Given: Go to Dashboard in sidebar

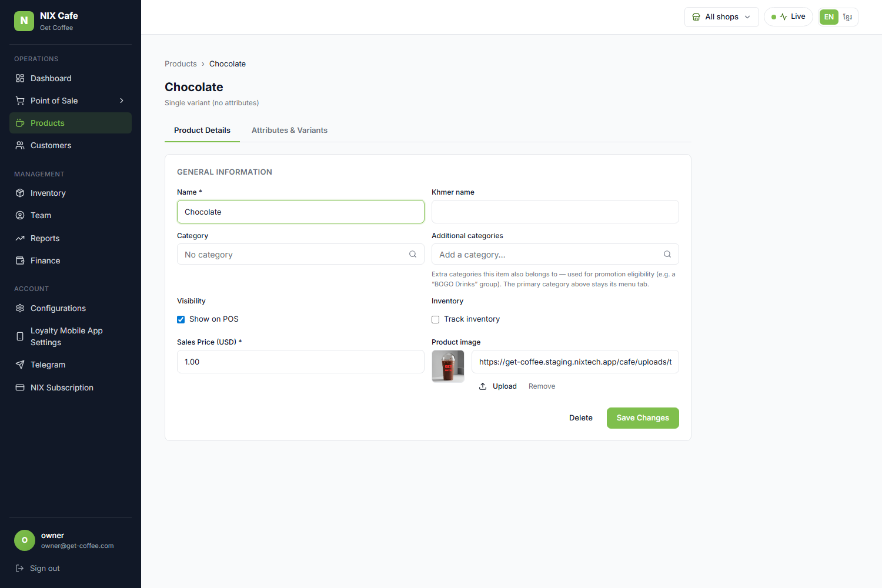Looking at the screenshot, I should tap(71, 78).
